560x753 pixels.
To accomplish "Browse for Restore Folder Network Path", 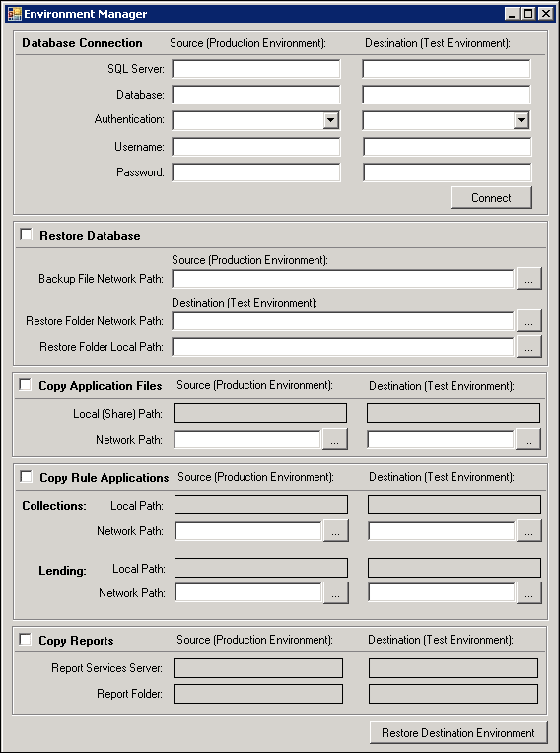I will click(528, 321).
